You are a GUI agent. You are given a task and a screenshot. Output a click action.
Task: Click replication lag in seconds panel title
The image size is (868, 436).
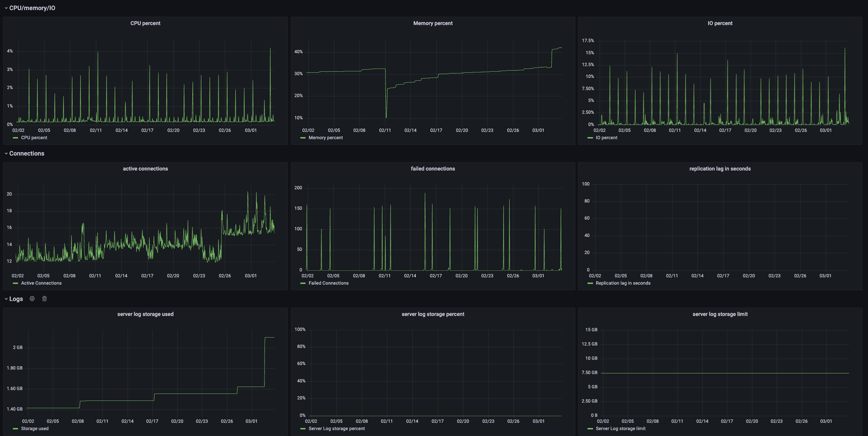720,169
